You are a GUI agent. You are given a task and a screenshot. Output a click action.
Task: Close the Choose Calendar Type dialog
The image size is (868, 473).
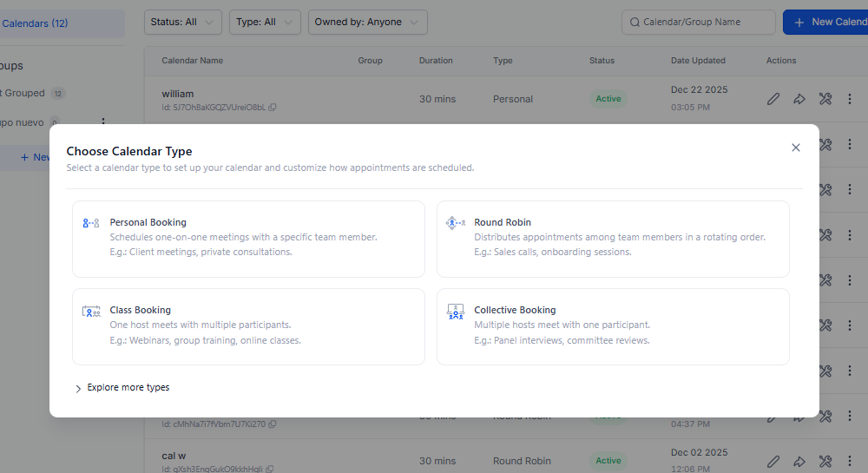[x=795, y=148]
